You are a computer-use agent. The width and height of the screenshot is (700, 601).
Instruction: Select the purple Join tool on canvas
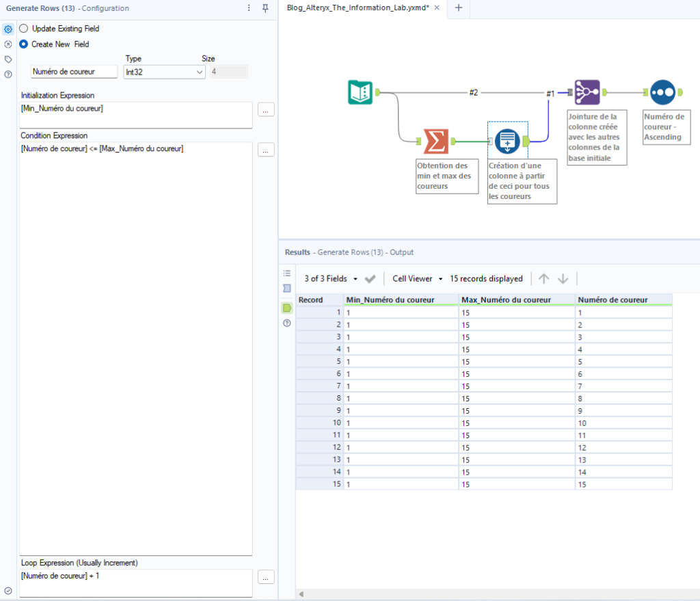click(587, 92)
